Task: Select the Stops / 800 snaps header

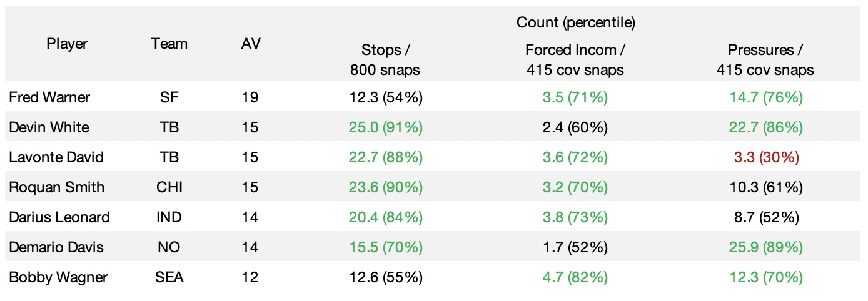Action: (x=385, y=60)
